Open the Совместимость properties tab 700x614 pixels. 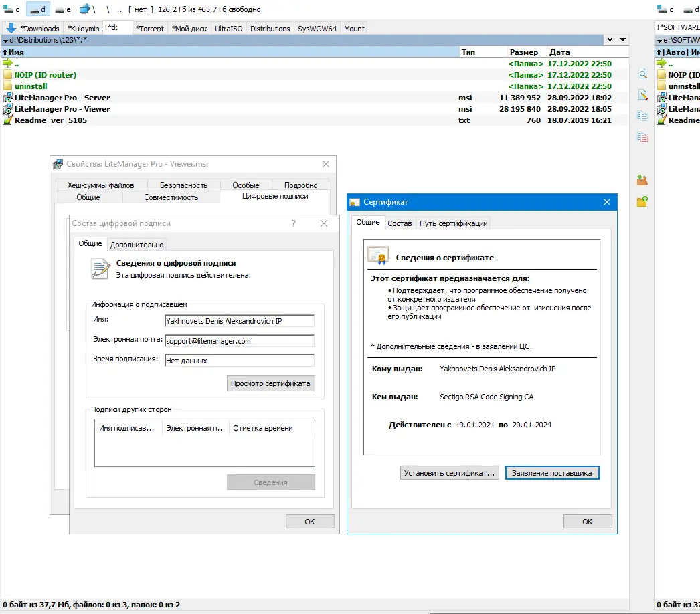tap(171, 197)
